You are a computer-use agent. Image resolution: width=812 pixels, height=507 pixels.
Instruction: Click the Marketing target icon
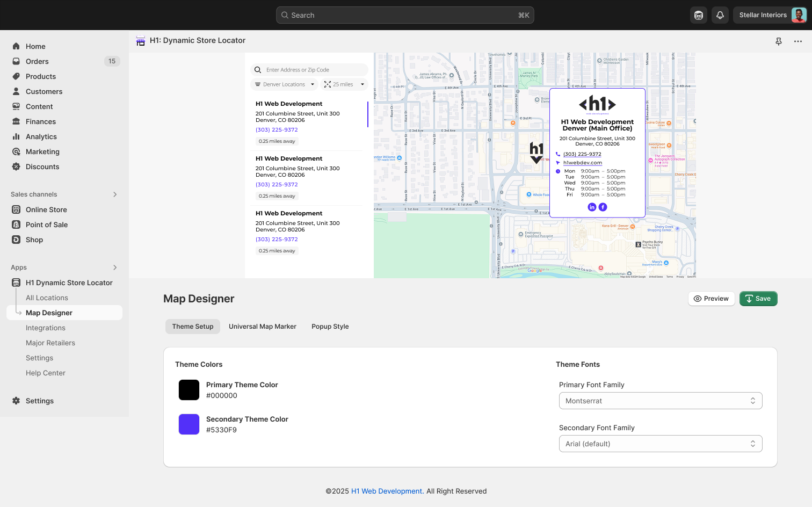tap(16, 151)
